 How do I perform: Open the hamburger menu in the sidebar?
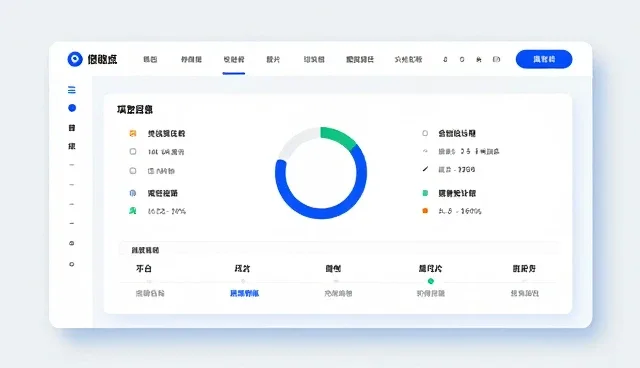pyautogui.click(x=71, y=90)
